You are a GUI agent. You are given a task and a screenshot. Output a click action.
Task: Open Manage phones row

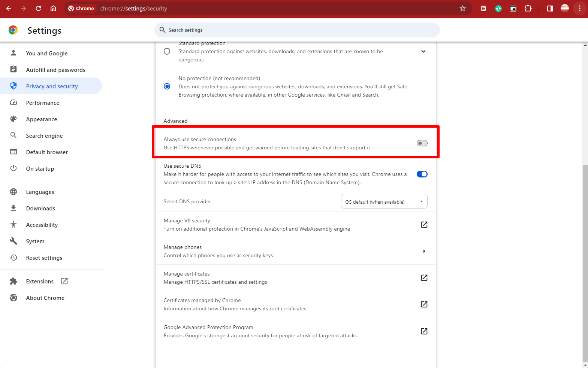pyautogui.click(x=295, y=251)
